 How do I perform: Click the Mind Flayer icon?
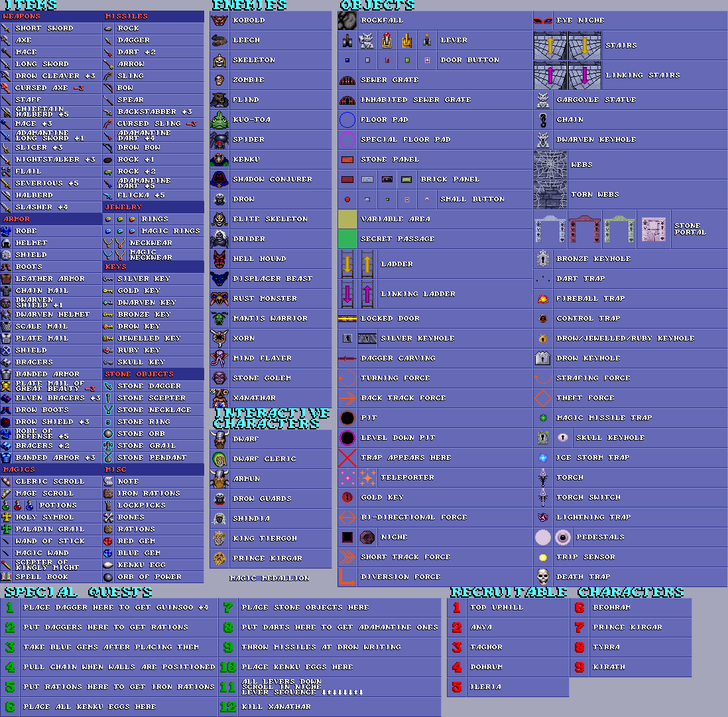point(219,358)
